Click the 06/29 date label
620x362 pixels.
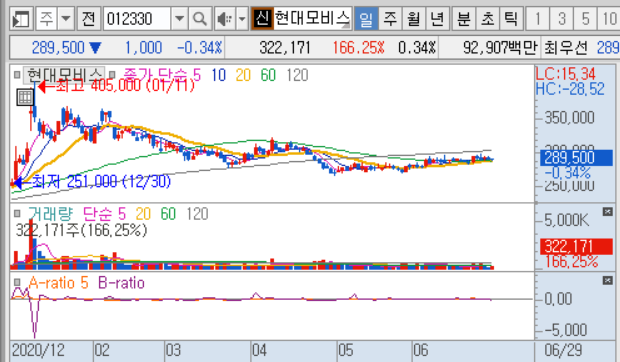[563, 350]
